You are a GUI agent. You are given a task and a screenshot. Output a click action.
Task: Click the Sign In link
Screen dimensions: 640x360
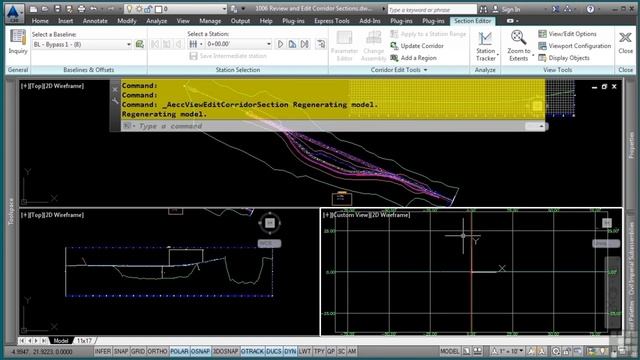511,9
